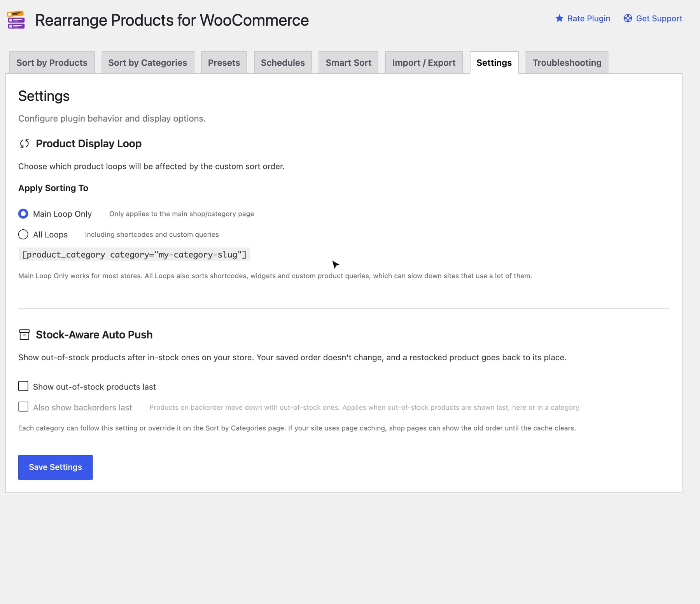Click 'Only applies to the main shop/category page' text

(182, 214)
